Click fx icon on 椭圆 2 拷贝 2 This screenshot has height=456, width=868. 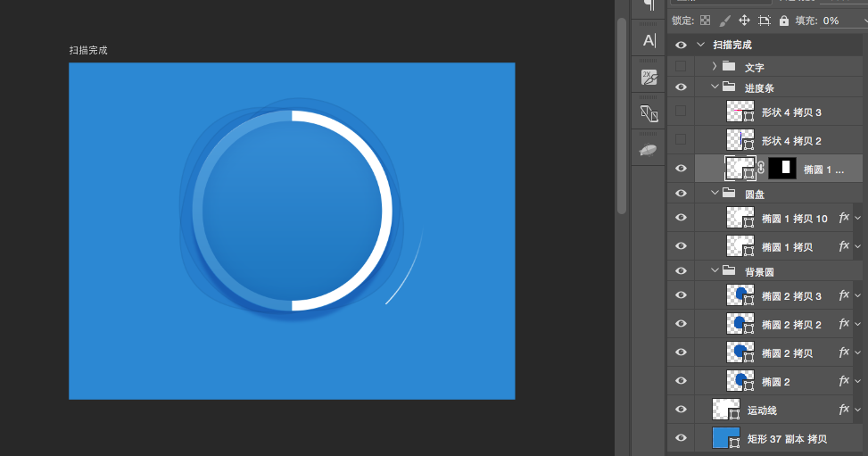point(844,324)
